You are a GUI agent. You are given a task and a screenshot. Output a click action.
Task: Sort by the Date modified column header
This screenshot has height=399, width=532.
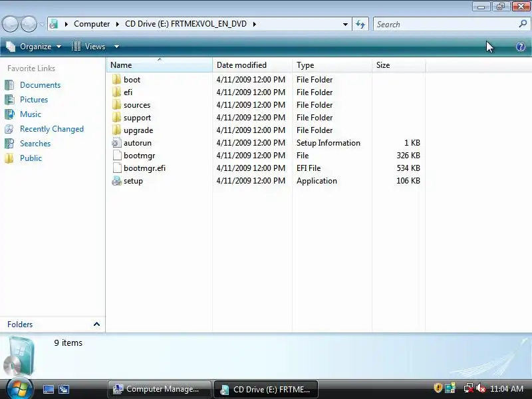pos(252,65)
